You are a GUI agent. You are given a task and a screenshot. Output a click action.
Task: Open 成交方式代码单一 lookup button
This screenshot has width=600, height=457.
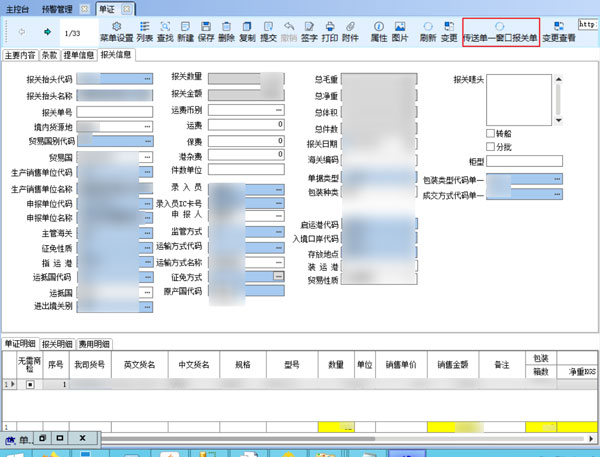click(557, 194)
